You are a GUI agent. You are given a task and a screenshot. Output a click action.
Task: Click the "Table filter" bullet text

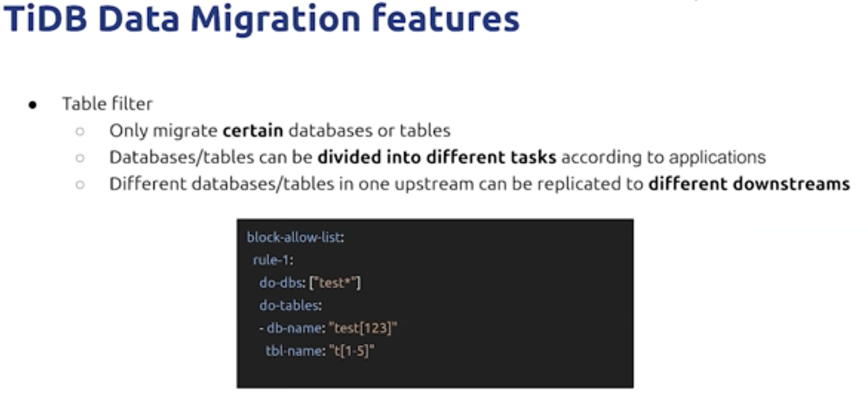pyautogui.click(x=107, y=104)
